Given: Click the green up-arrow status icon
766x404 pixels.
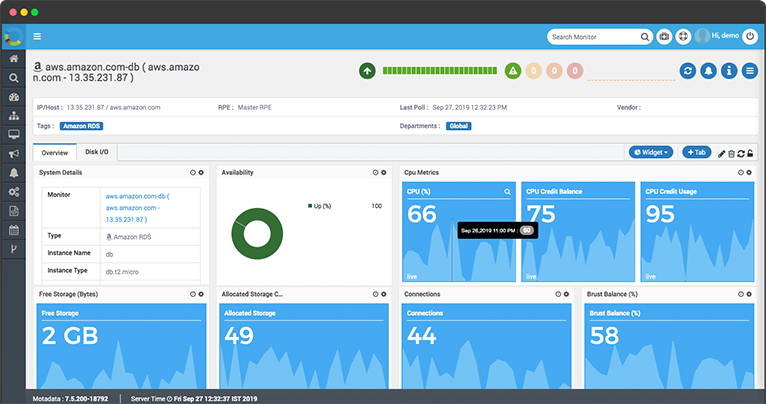Looking at the screenshot, I should pos(367,71).
